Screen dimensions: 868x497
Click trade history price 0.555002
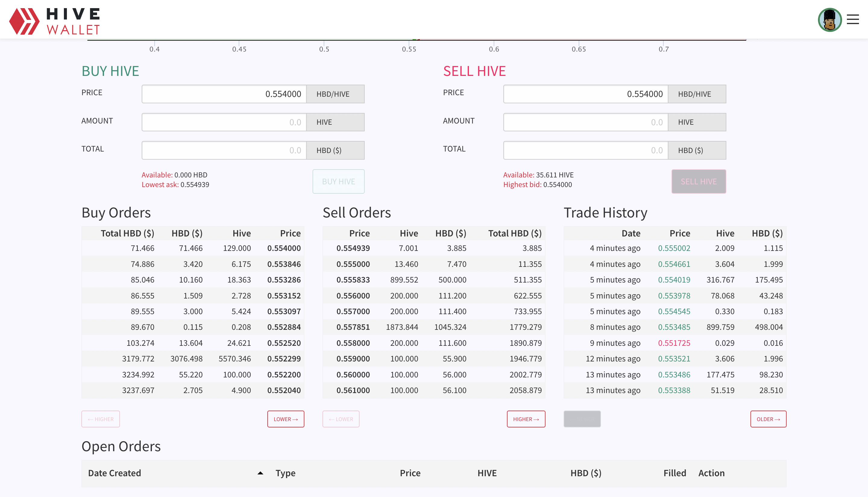(x=674, y=248)
